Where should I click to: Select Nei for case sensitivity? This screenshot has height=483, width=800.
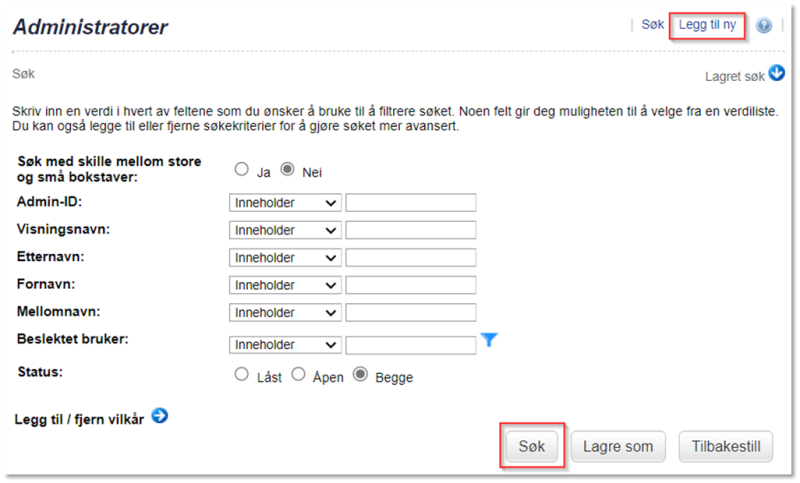point(288,169)
